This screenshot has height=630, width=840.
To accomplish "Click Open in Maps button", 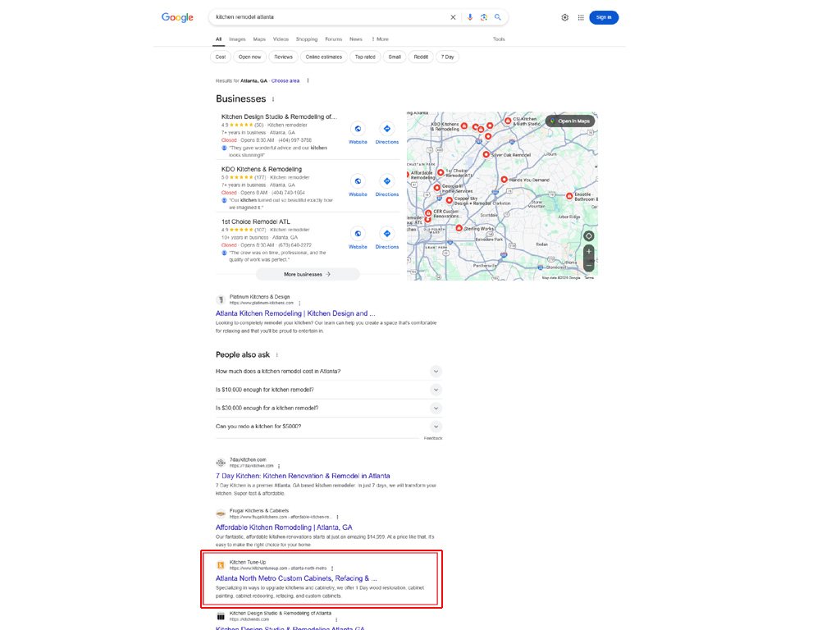I will tap(570, 121).
